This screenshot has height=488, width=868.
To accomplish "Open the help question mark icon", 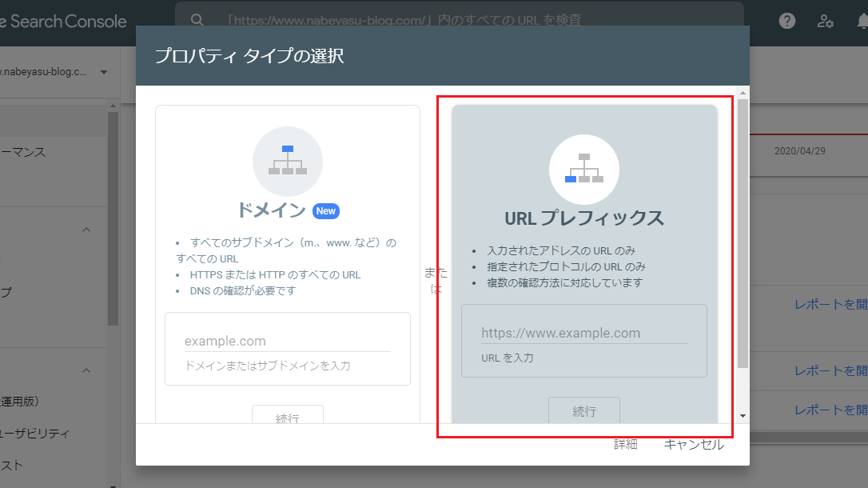I will [786, 21].
